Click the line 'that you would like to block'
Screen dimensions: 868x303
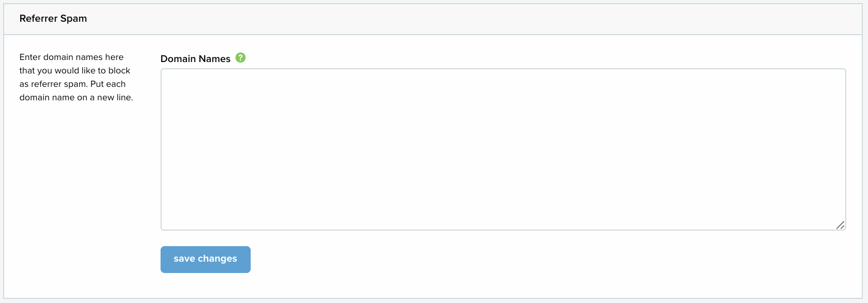[75, 71]
